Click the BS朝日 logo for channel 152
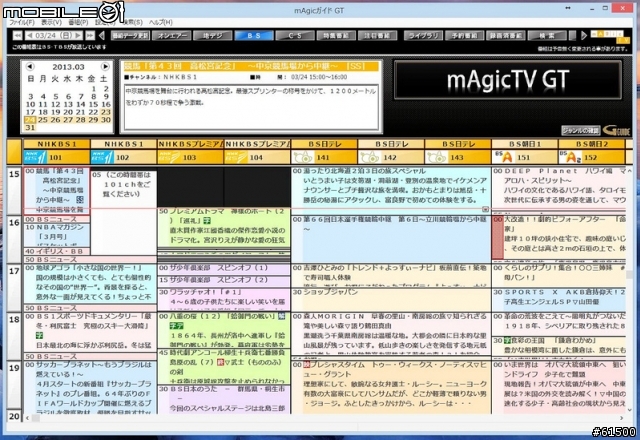Image resolution: width=640 pixels, height=440 pixels. 571,157
